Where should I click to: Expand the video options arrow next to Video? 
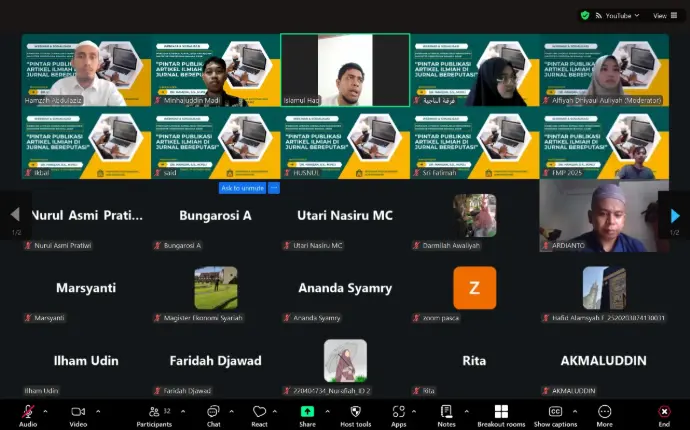pos(98,410)
